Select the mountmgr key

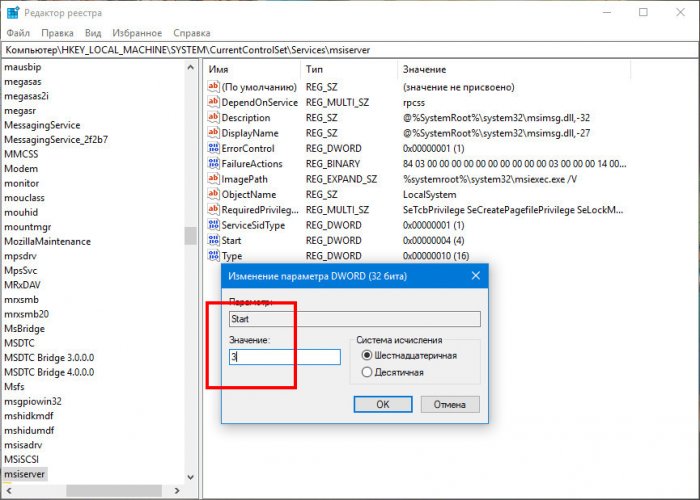[x=28, y=227]
